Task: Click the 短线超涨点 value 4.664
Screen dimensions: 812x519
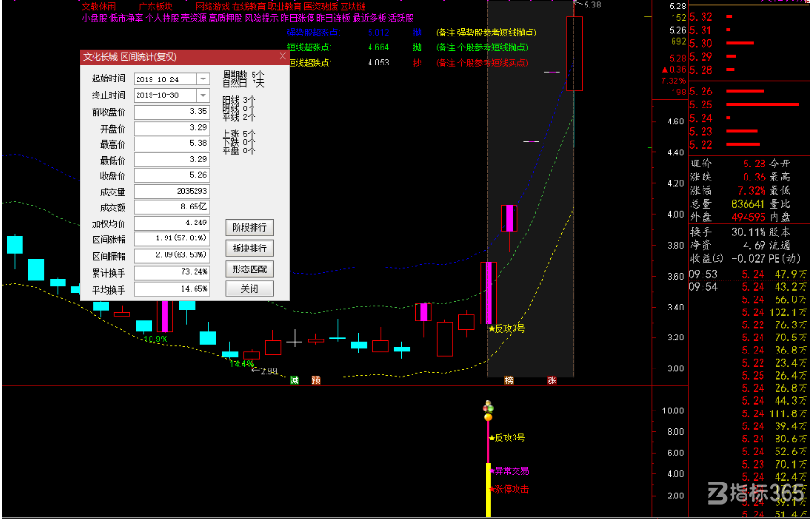Action: (378, 48)
